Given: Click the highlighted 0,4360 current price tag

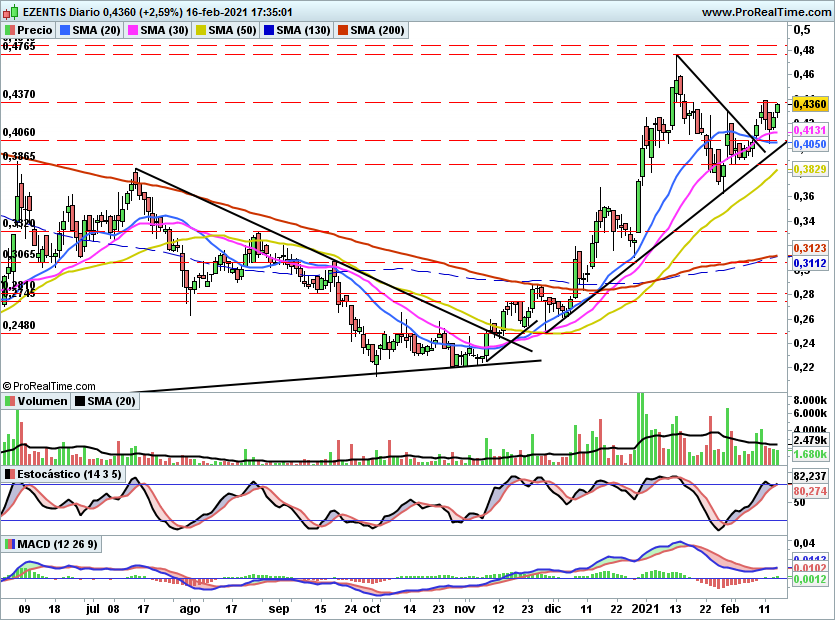Looking at the screenshot, I should click(809, 103).
